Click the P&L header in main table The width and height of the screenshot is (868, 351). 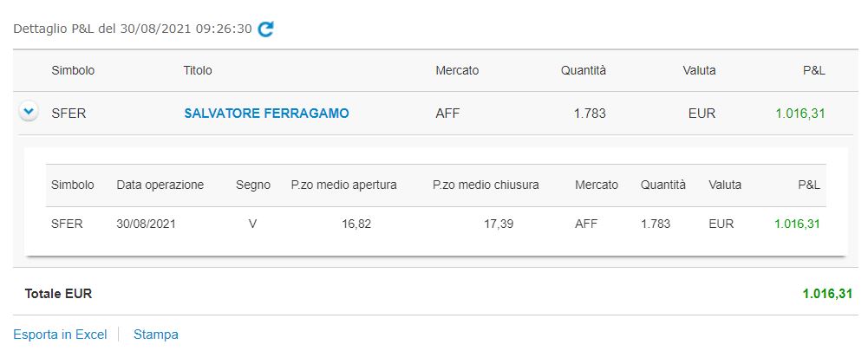(813, 71)
